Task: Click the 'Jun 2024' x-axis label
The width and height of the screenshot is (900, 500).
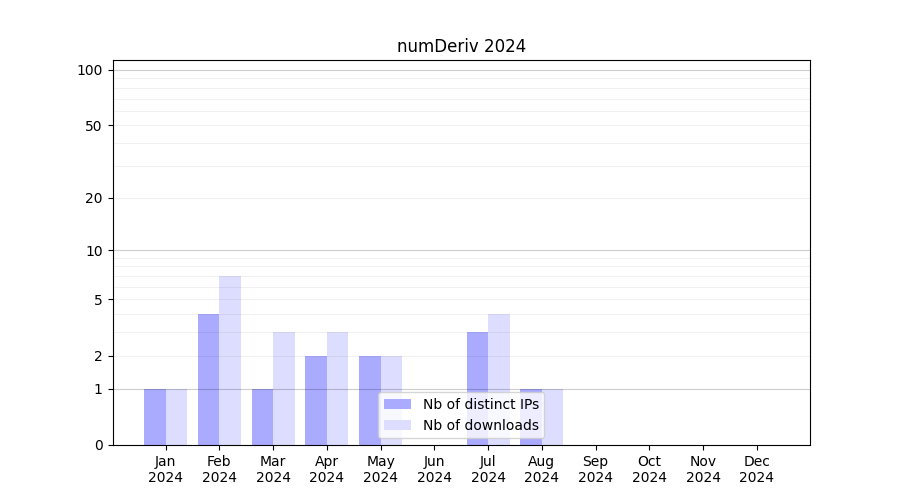Action: (434, 469)
